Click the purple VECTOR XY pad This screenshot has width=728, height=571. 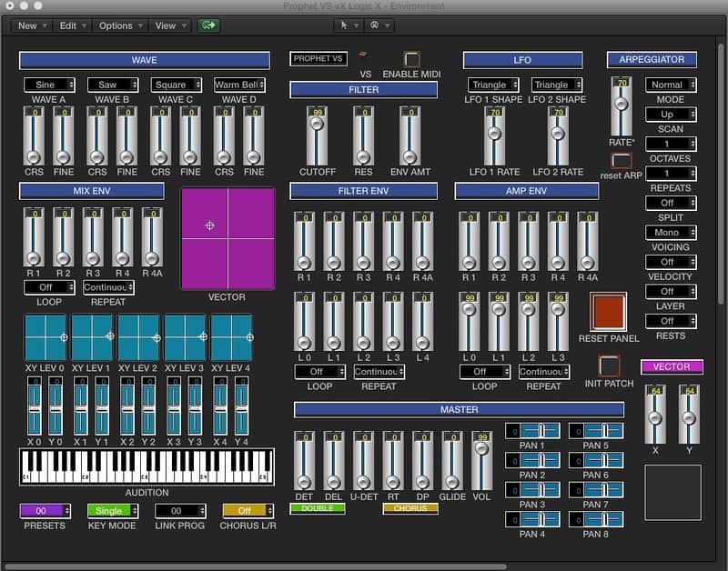(x=227, y=239)
